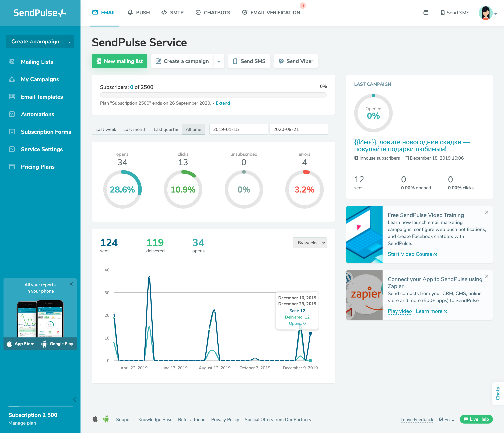Click the start date field showing 2019-01-15
504x433 pixels.
click(x=238, y=129)
